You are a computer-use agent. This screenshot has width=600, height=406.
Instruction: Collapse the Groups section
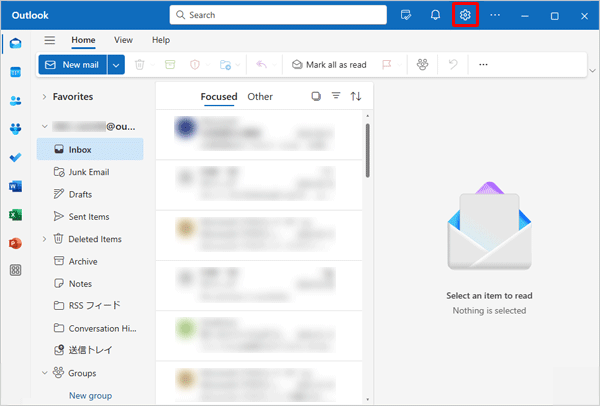pos(44,373)
